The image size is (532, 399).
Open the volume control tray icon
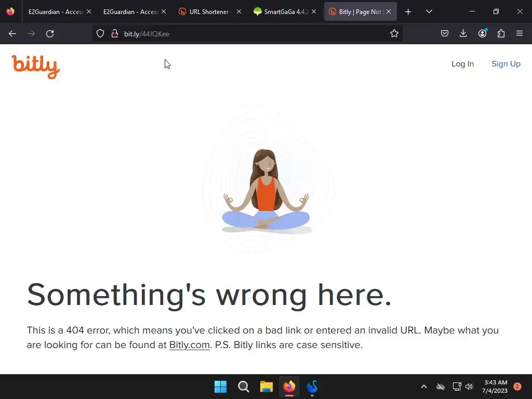click(x=469, y=387)
